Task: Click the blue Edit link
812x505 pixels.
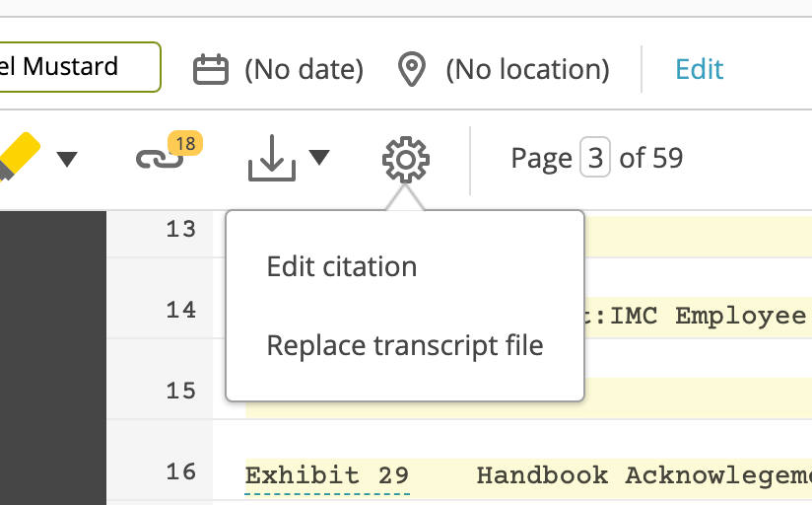Action: point(699,69)
